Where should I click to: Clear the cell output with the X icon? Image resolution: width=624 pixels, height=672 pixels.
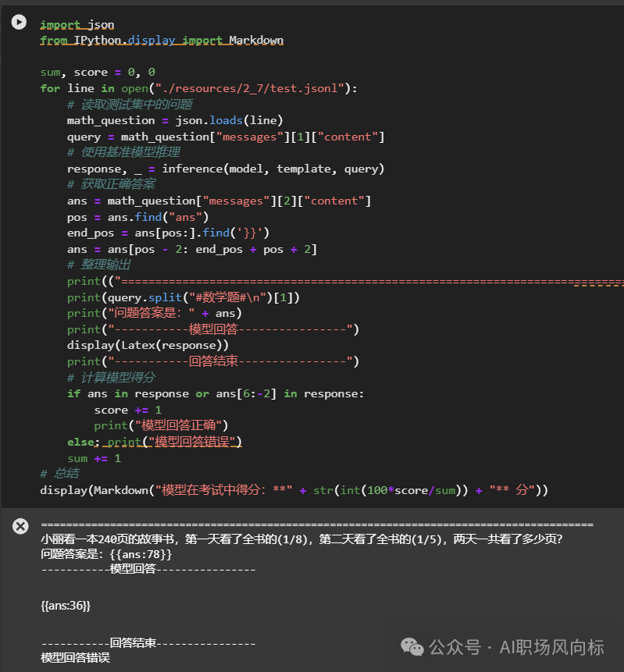[x=20, y=526]
